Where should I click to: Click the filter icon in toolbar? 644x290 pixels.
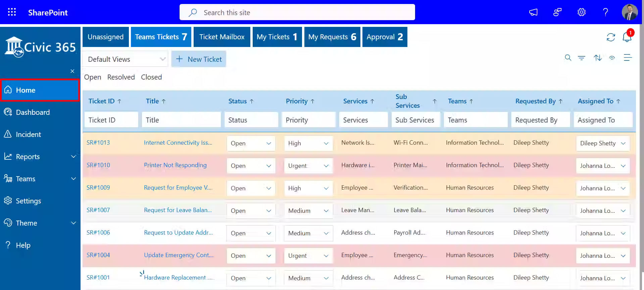581,58
